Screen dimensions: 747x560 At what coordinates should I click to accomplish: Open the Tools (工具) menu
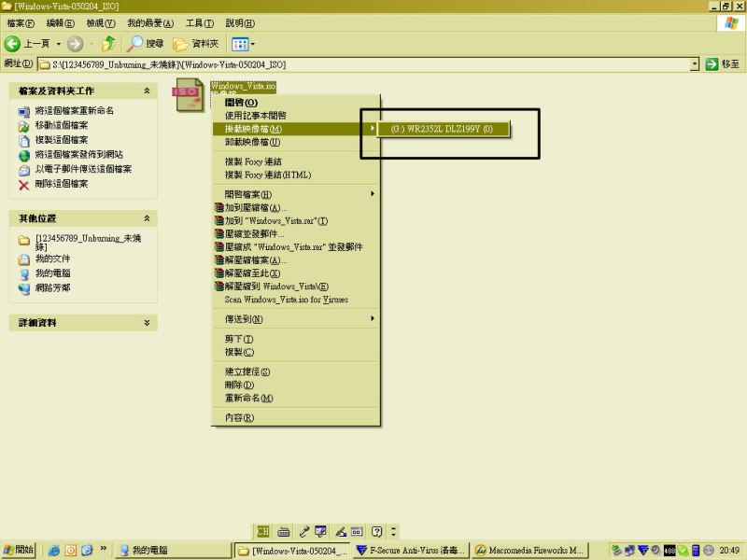[x=200, y=22]
